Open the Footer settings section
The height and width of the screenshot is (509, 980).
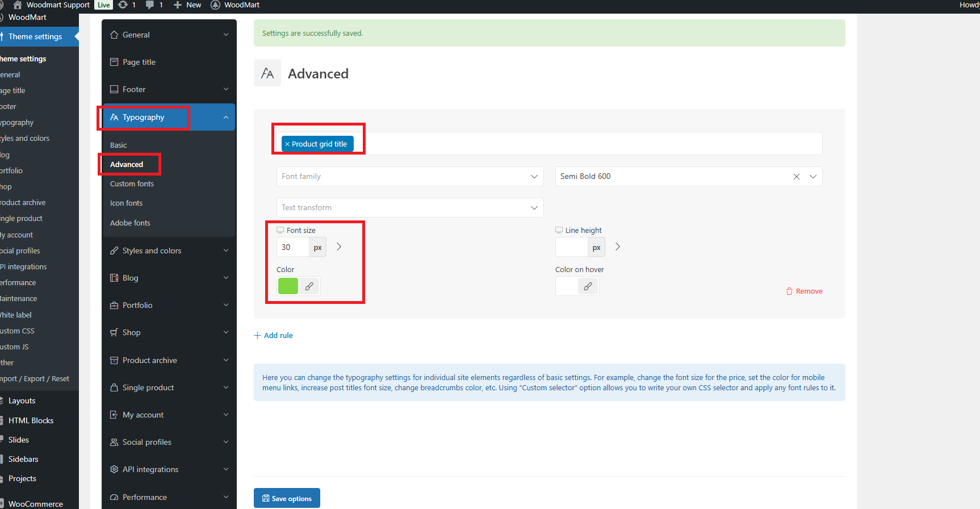169,89
